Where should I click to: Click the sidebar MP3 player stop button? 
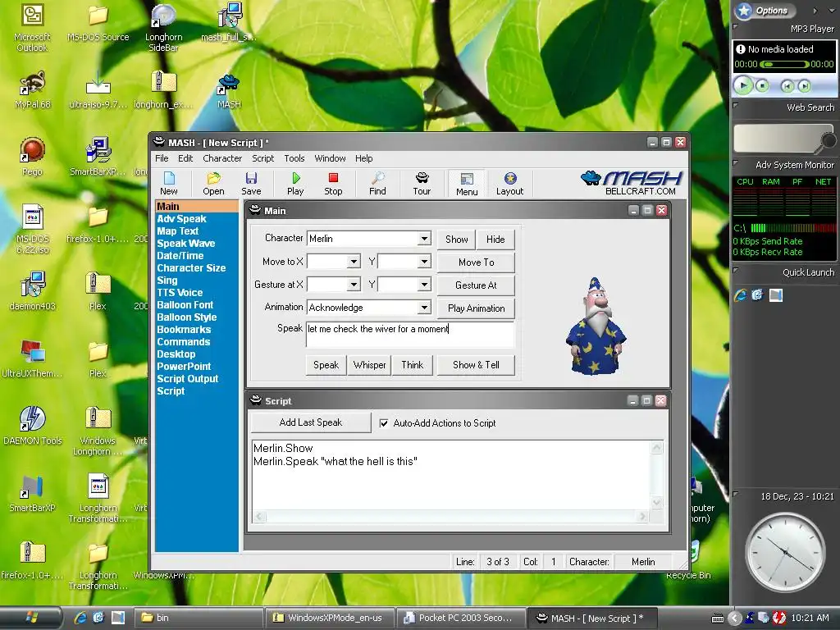(762, 85)
